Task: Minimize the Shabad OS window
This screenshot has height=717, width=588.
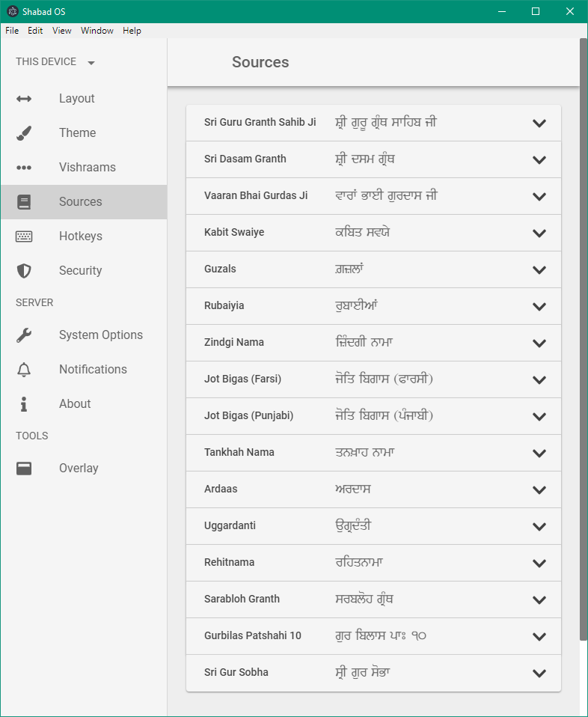Action: 502,11
